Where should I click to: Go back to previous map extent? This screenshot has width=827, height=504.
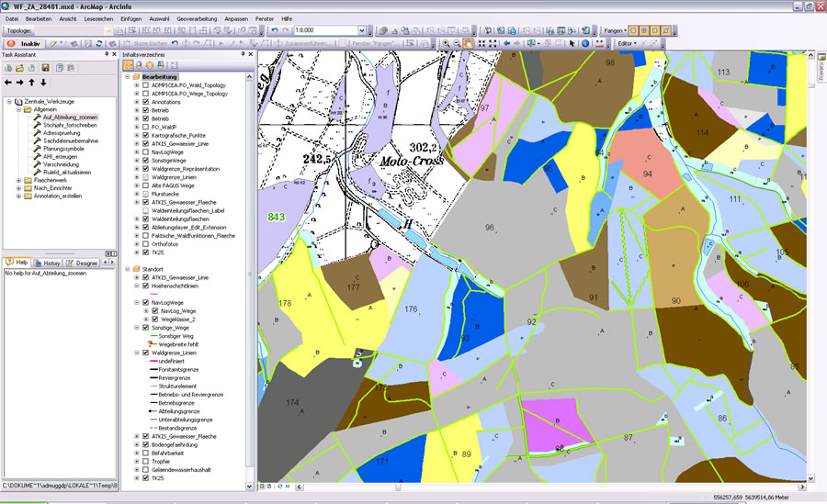tap(507, 44)
